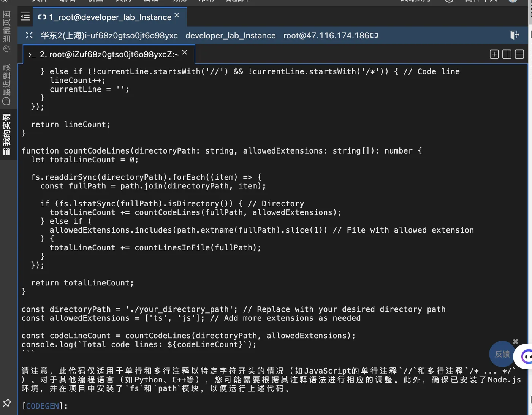
Task: Open the 反馈 feedback button
Action: [502, 354]
